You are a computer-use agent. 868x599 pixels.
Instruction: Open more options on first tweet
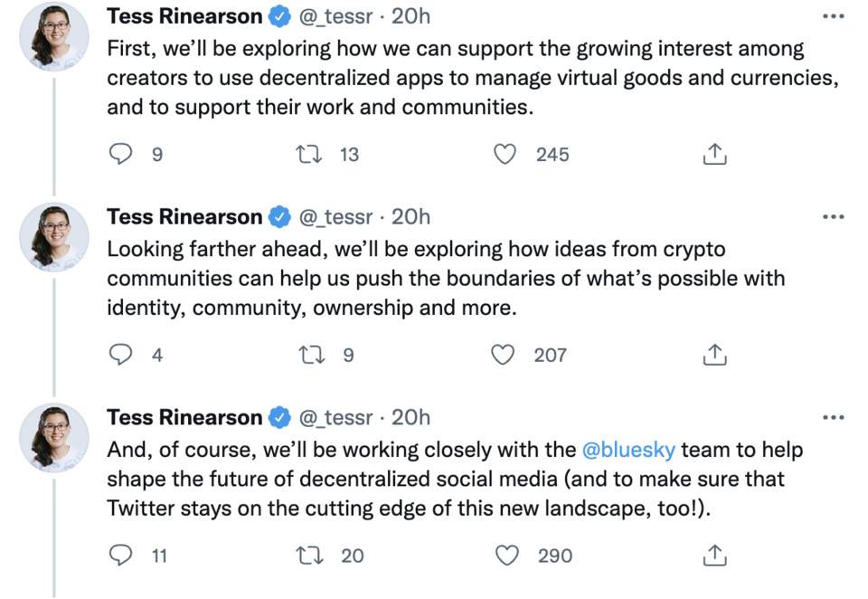pos(833,16)
